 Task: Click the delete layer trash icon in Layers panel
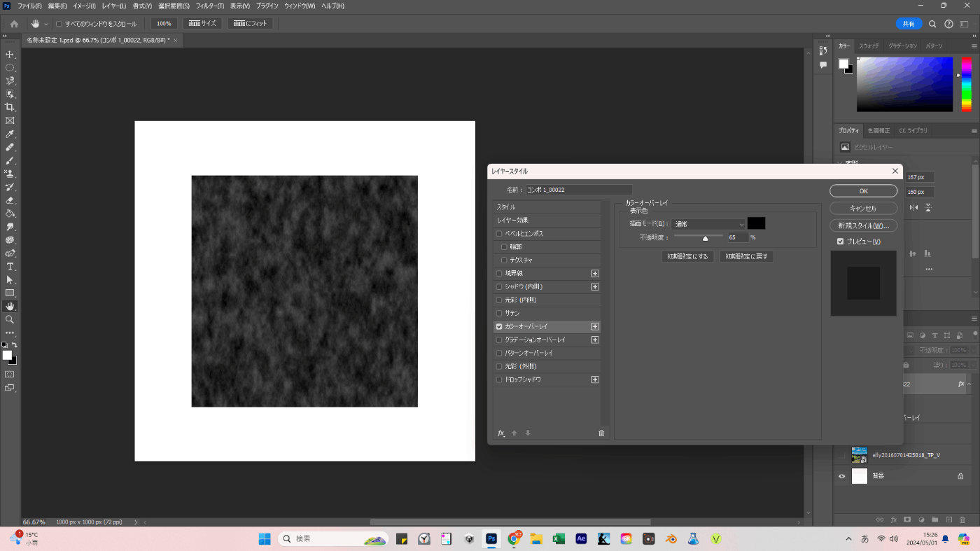(x=962, y=519)
